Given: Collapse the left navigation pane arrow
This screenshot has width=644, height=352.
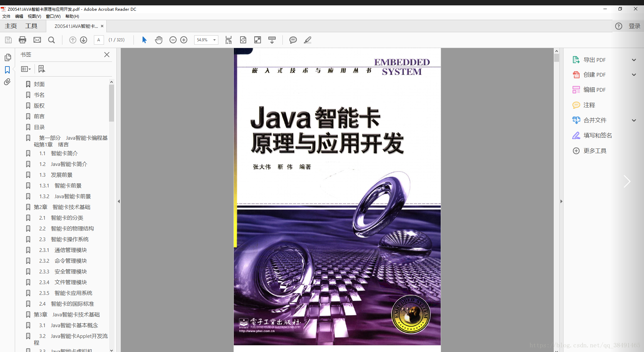Looking at the screenshot, I should [x=119, y=202].
